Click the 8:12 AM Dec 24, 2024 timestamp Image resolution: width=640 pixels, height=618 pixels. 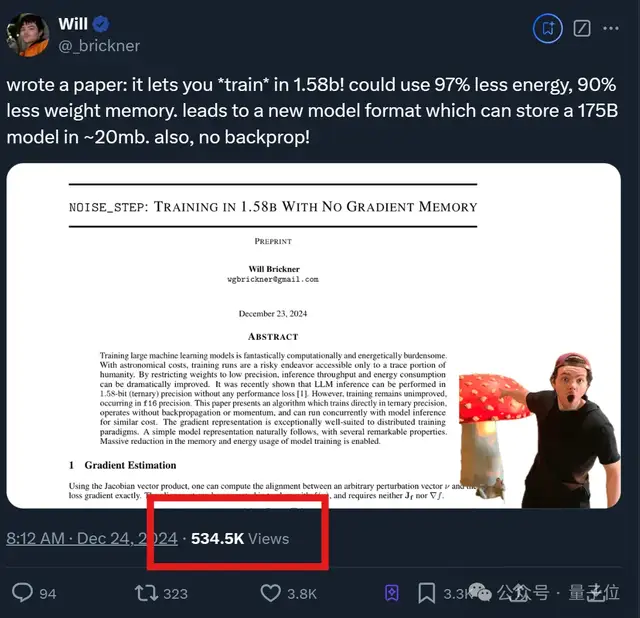(92, 538)
